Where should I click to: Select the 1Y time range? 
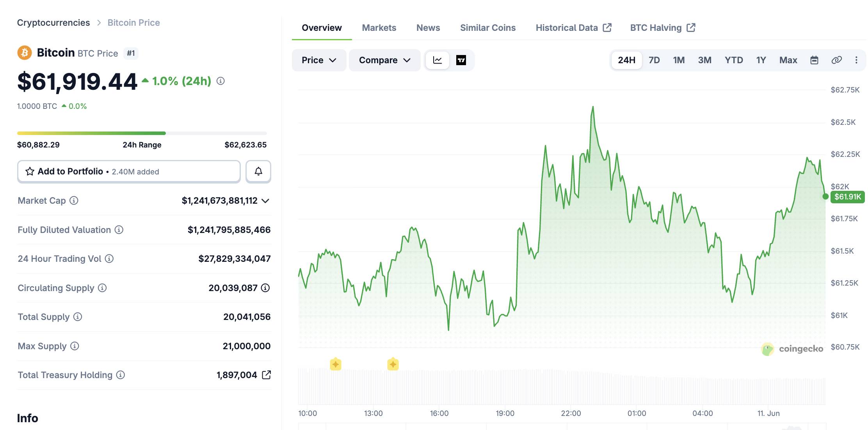coord(761,60)
